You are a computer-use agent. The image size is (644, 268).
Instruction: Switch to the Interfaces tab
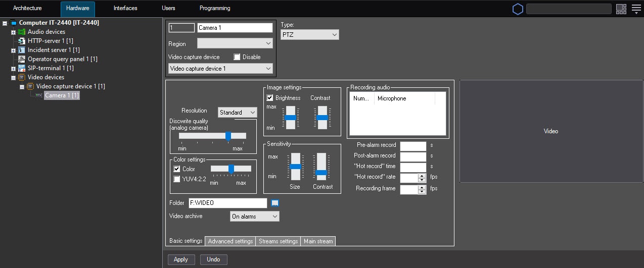tap(125, 9)
